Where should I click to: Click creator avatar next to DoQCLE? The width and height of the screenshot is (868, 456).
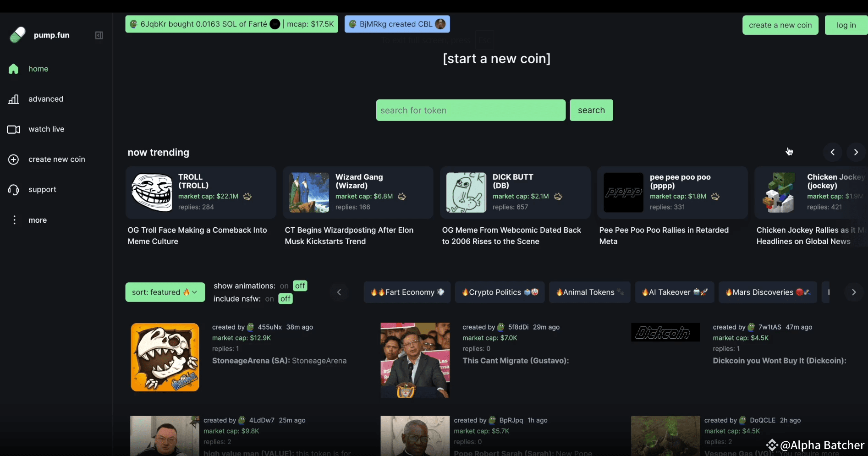(x=743, y=420)
